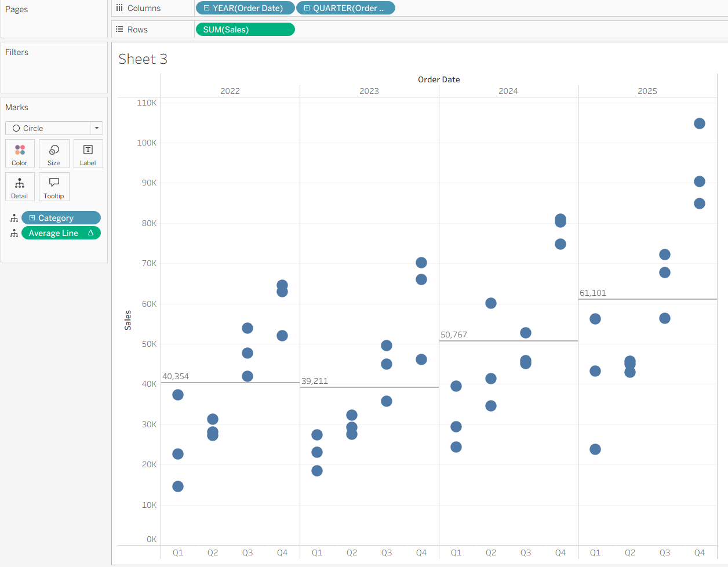Screen dimensions: 728x567
Task: Click the Q1 label under 2022
Action: click(178, 553)
